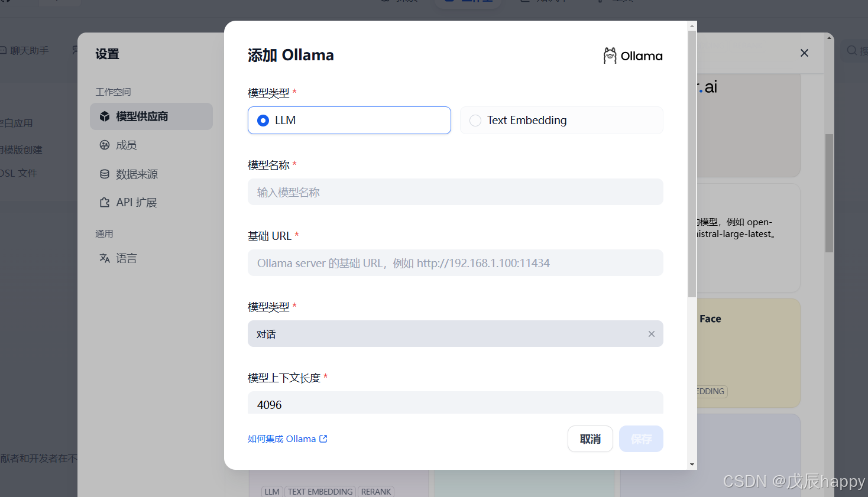
Task: Click the members icon beside 成员
Action: point(105,145)
